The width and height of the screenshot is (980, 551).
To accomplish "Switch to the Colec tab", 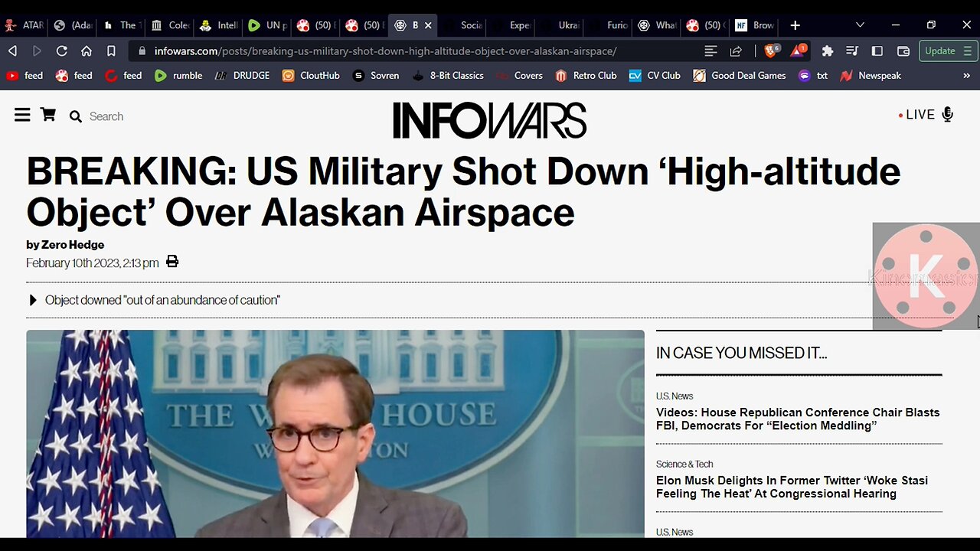I will (x=170, y=25).
